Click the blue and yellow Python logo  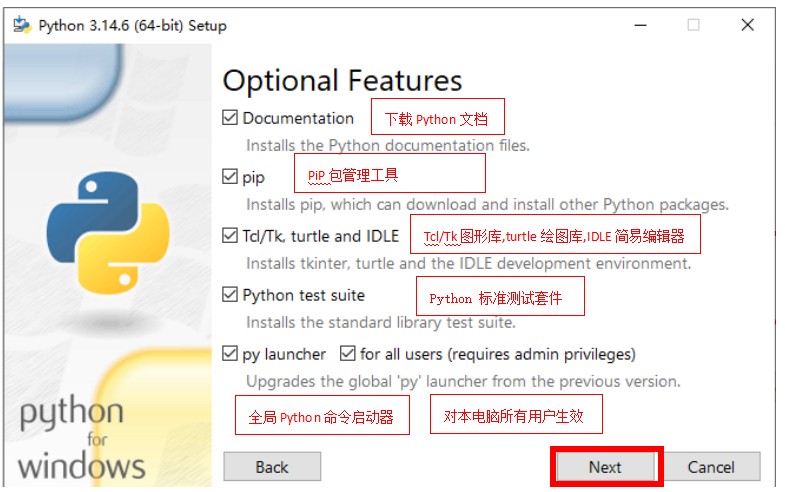tap(108, 233)
